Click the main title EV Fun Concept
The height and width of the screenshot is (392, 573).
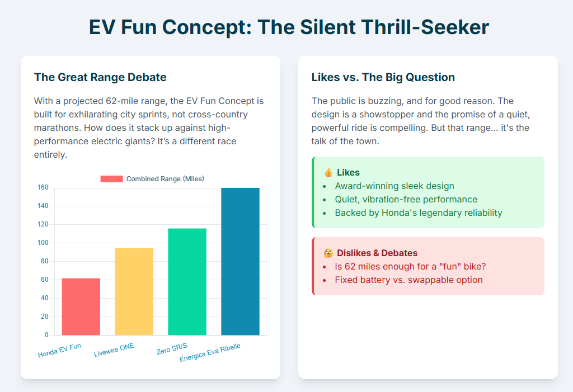pos(289,27)
